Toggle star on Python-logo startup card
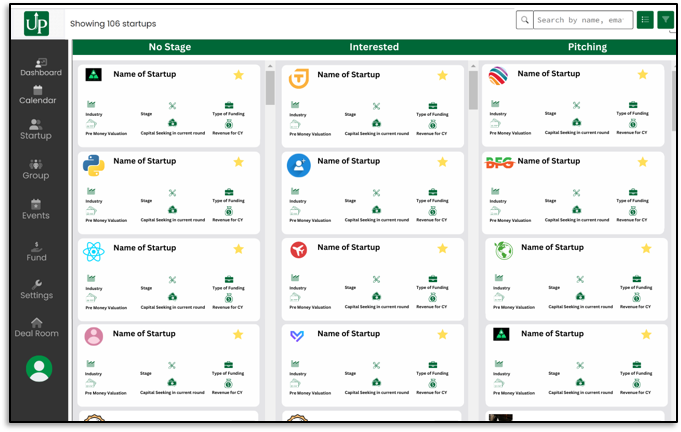Screen dimensions: 681x432 click(x=238, y=162)
